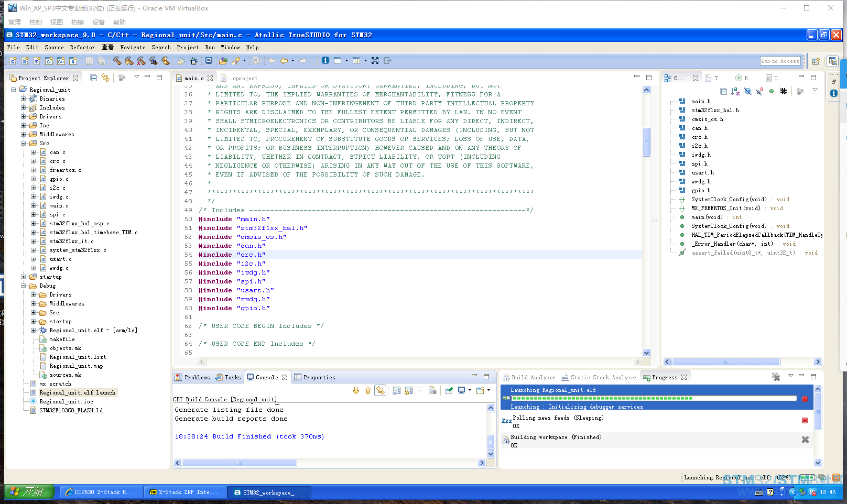
Task: Switch to the Problems tab
Action: click(x=192, y=377)
